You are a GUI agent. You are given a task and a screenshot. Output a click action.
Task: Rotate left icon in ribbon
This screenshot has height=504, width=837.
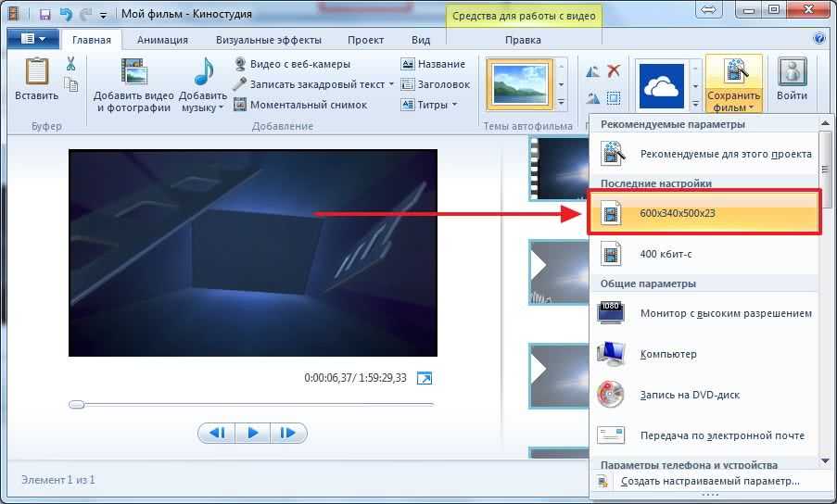click(x=592, y=71)
